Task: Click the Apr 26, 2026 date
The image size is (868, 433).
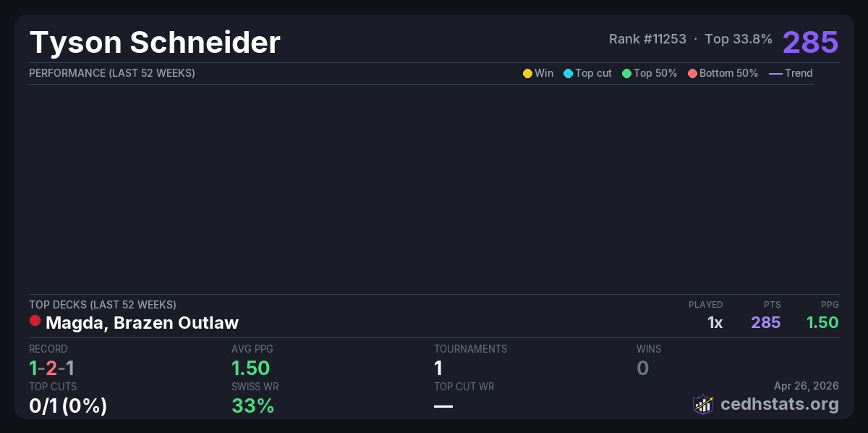Action: click(807, 387)
